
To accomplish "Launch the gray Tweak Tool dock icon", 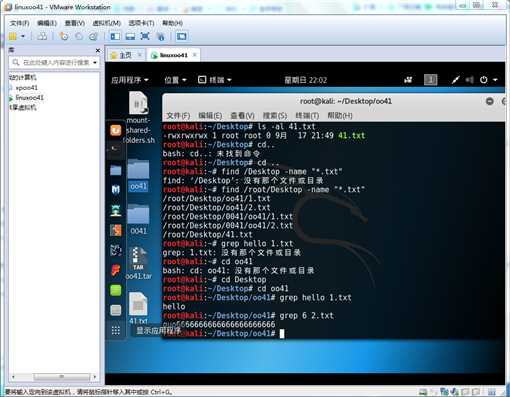I will [116, 310].
